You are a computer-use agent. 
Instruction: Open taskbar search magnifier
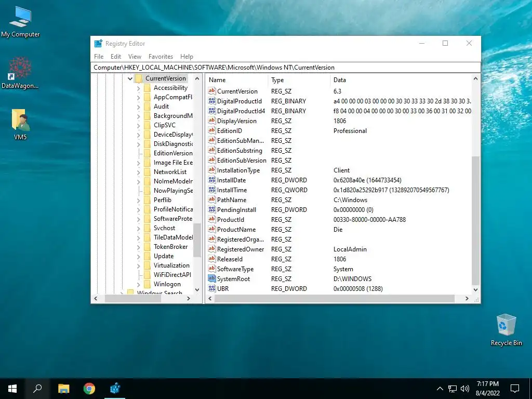[37, 389]
